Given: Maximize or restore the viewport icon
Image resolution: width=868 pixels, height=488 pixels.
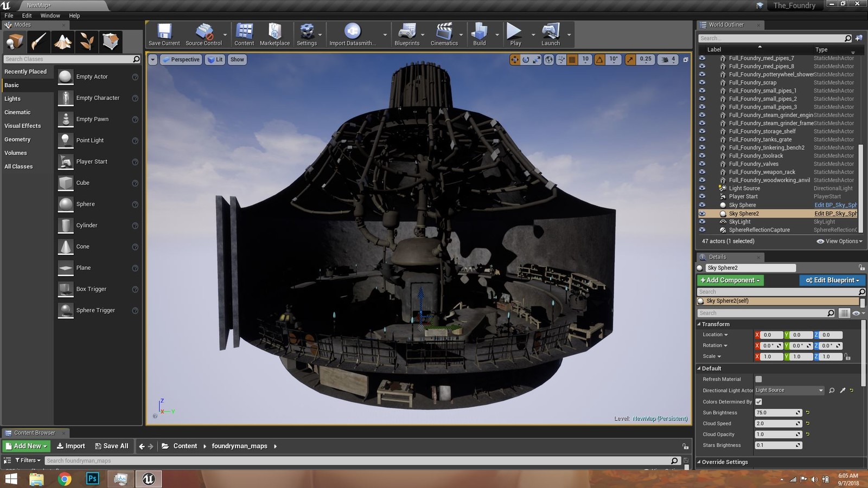Looking at the screenshot, I should (x=686, y=60).
